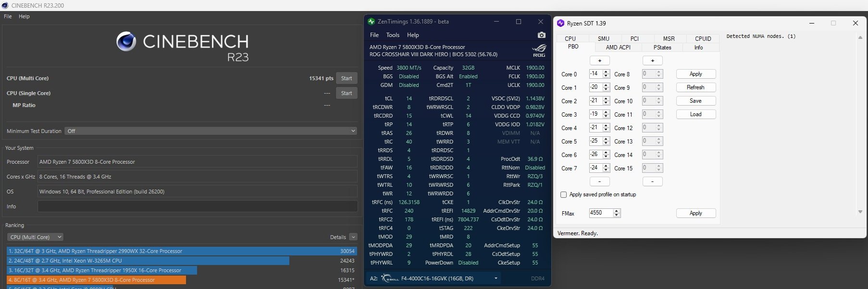The height and width of the screenshot is (289, 868).
Task: Increase Core 0 offset with up arrow
Action: tap(606, 72)
